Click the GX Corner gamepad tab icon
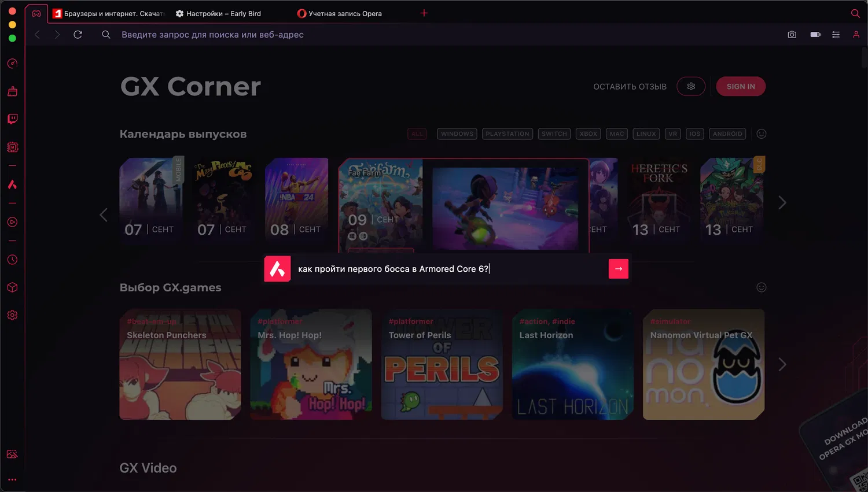This screenshot has height=492, width=868. click(36, 13)
